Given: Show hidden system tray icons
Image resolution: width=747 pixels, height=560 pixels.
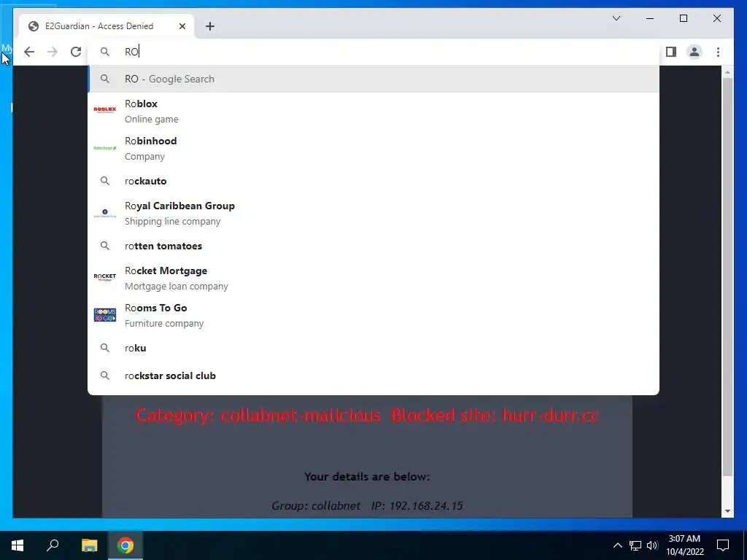Looking at the screenshot, I should coord(617,545).
